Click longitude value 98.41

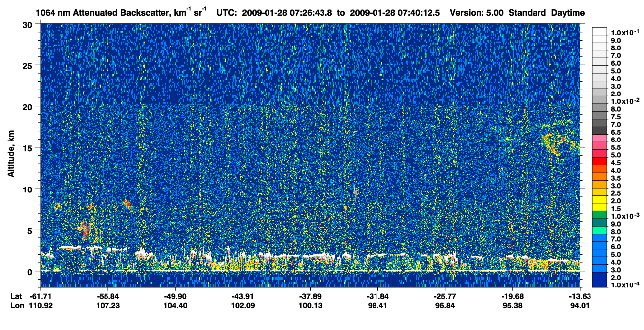[x=378, y=305]
